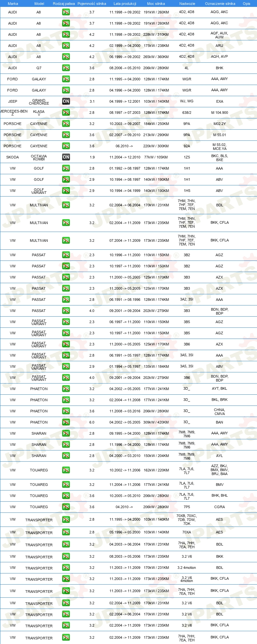Click body code 7P5
Screen dimensions: 257x644
(187, 507)
